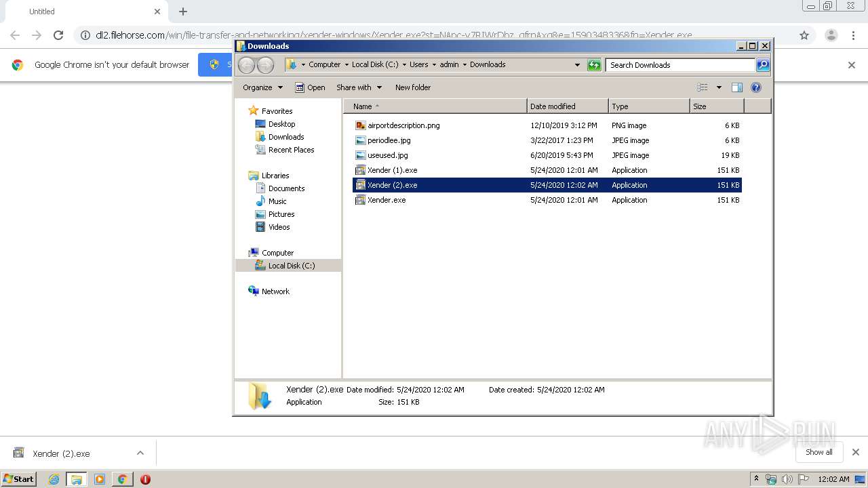Viewport: 868px width, 488px height.
Task: Reload the Chrome page
Action: 58,35
